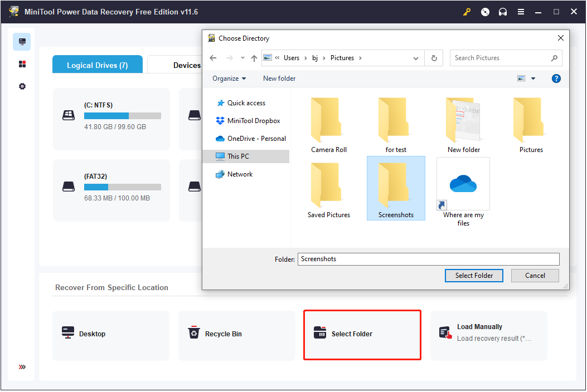Image resolution: width=587 pixels, height=392 pixels.
Task: Click the Search Pictures field
Action: 506,58
